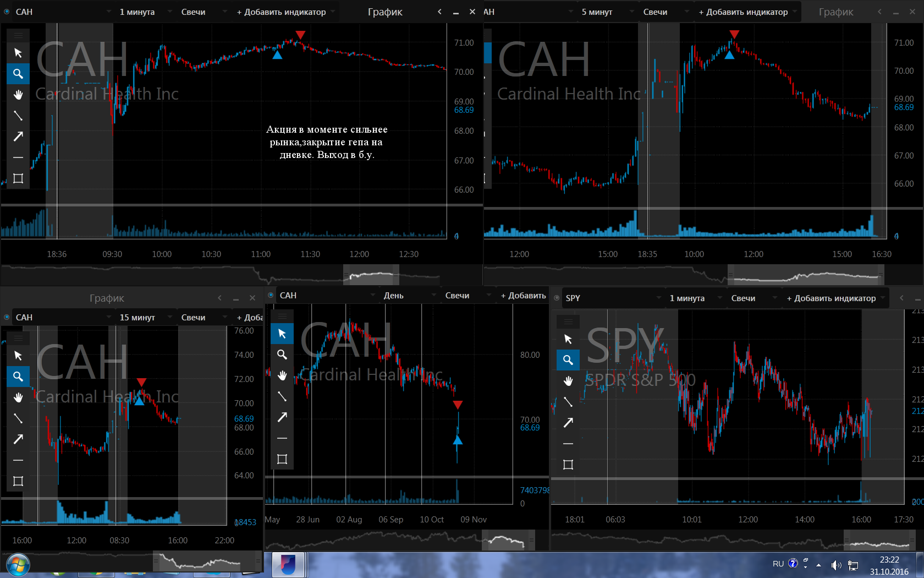Click the navigator range slider under 5-minute chart
924x578 pixels.
(806, 274)
